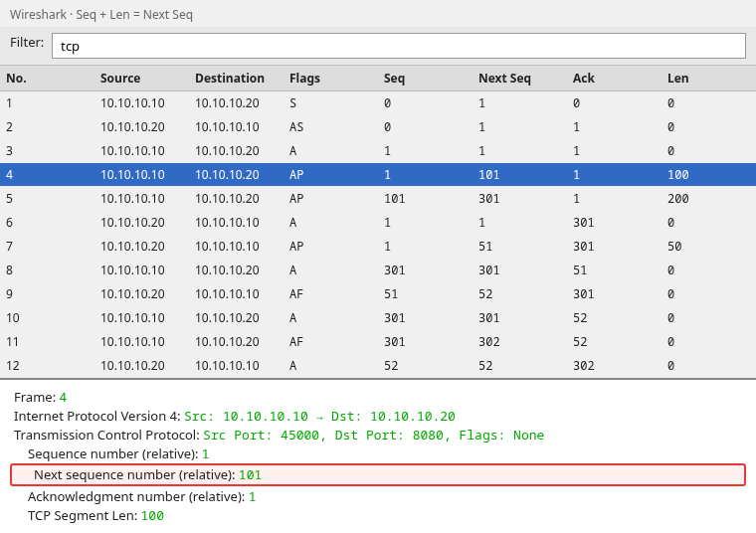Select packet number 5 with Len 200
Screen dimensions: 756x533
point(378,199)
